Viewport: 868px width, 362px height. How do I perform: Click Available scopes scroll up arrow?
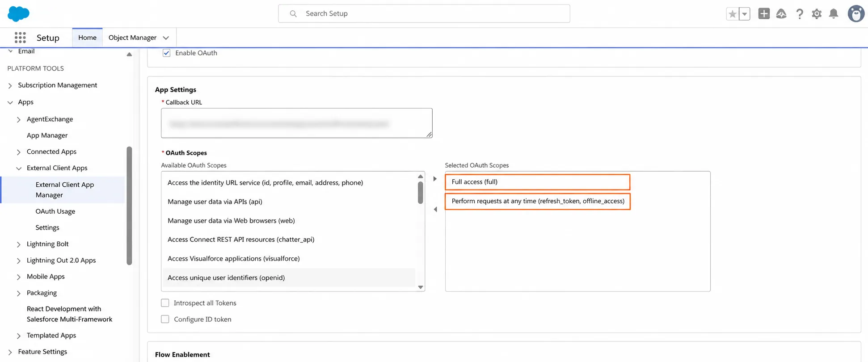pyautogui.click(x=420, y=176)
